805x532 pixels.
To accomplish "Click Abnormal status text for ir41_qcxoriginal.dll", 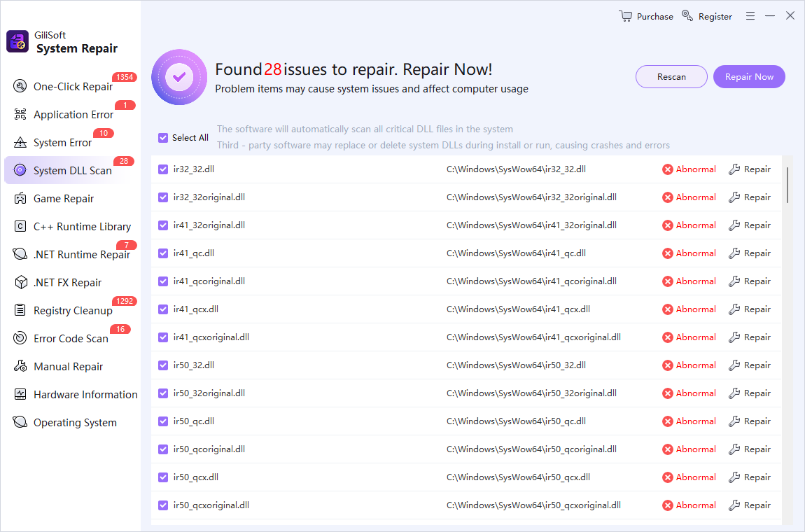I will [696, 337].
